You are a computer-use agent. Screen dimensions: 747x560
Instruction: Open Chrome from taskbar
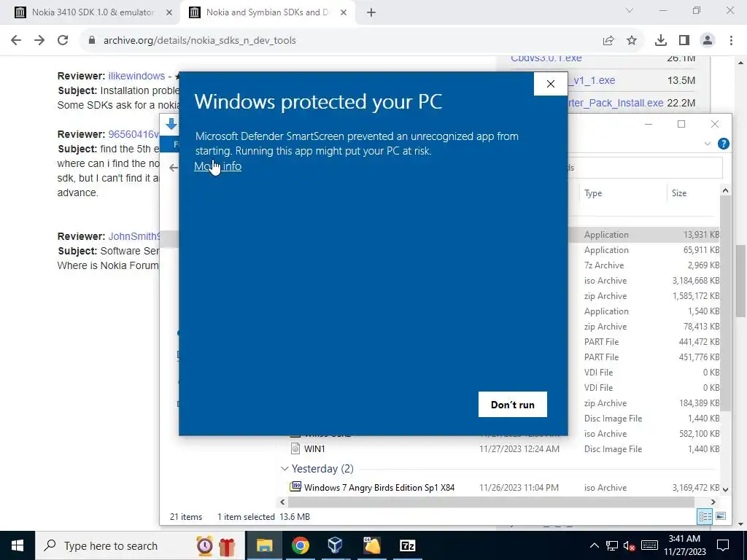point(300,545)
